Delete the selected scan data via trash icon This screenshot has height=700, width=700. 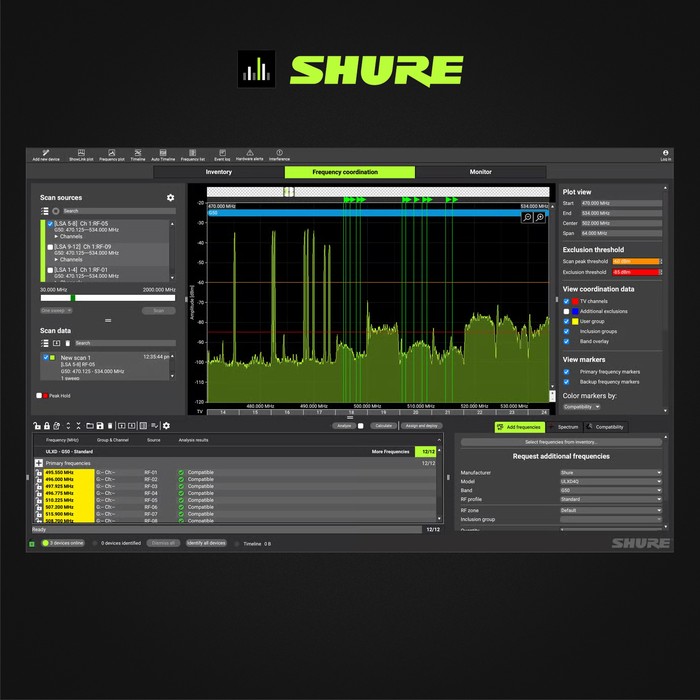tap(68, 343)
